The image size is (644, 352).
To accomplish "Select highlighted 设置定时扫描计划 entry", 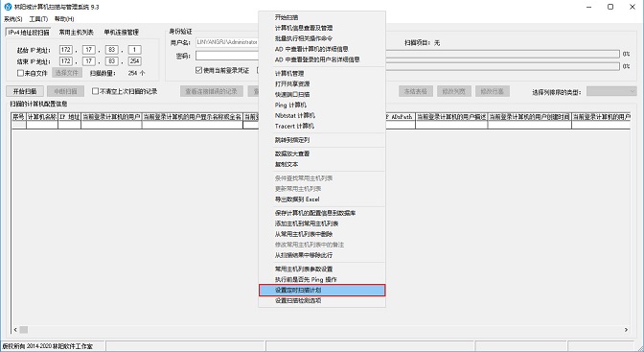I will (x=322, y=290).
